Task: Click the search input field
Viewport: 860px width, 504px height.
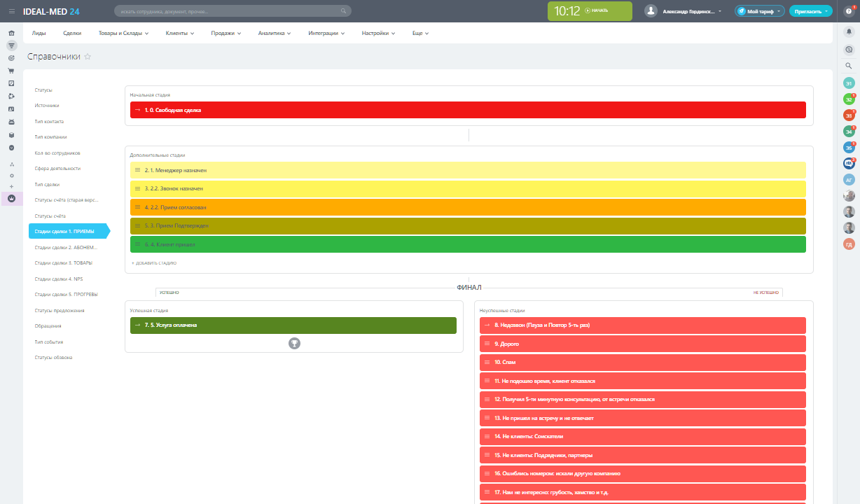Action: tap(233, 11)
